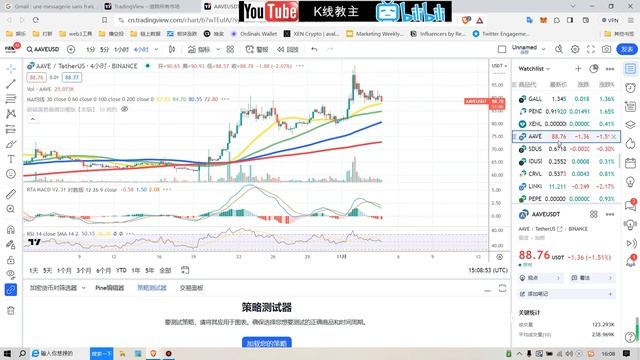
Task: Open the hotlists flame panel
Action: pyautogui.click(x=631, y=144)
